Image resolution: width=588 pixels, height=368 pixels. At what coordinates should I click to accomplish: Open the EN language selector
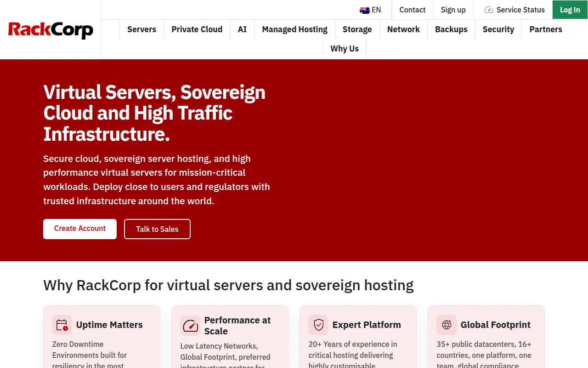click(371, 10)
